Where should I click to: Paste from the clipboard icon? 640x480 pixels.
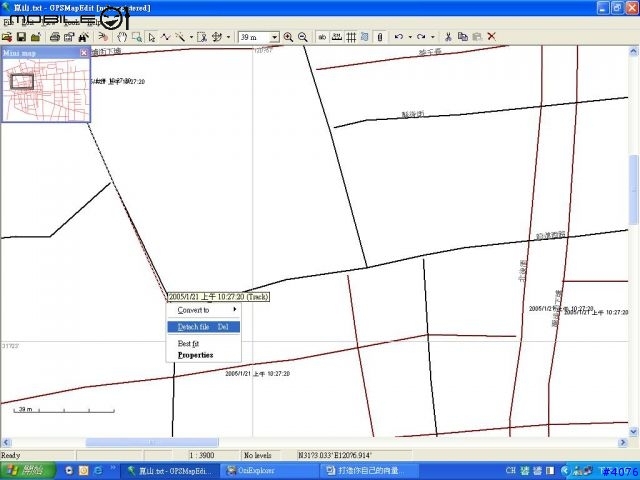tap(477, 37)
